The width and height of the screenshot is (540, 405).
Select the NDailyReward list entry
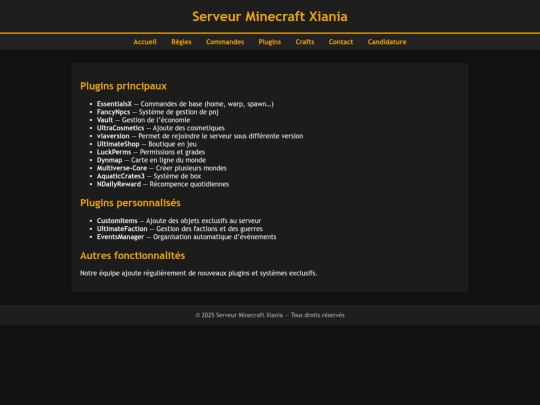click(163, 184)
